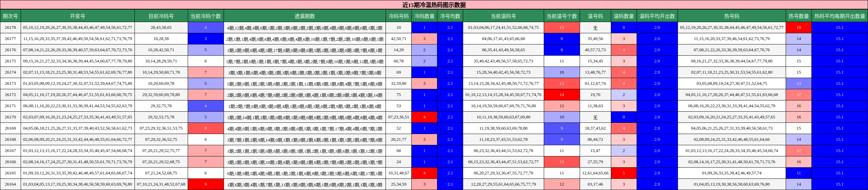
Task: Select the 期次号 column header
Action: click(10, 16)
